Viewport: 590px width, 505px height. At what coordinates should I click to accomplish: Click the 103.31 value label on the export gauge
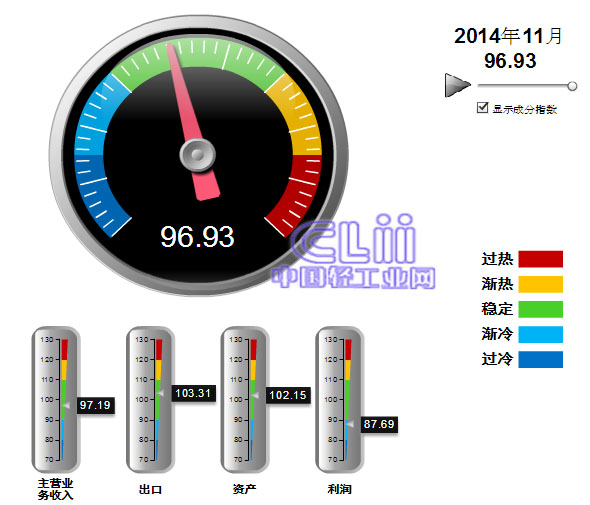193,393
